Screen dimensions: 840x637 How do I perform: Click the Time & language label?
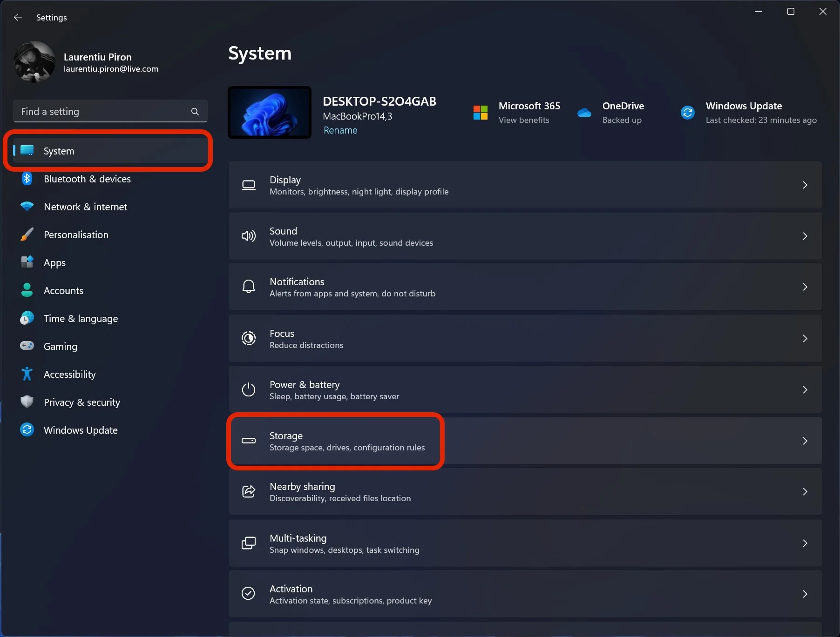(x=81, y=318)
